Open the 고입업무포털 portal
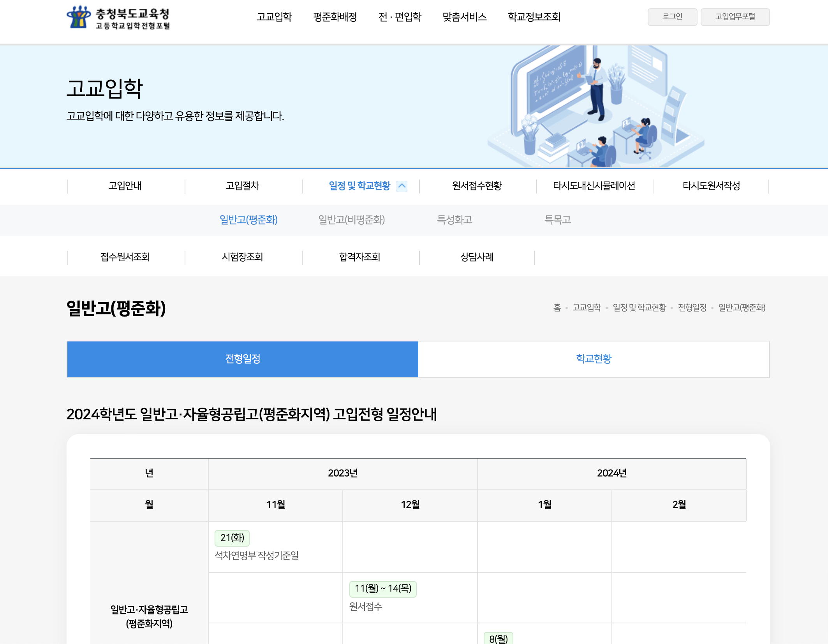Screen dimensions: 828x644 click(735, 17)
